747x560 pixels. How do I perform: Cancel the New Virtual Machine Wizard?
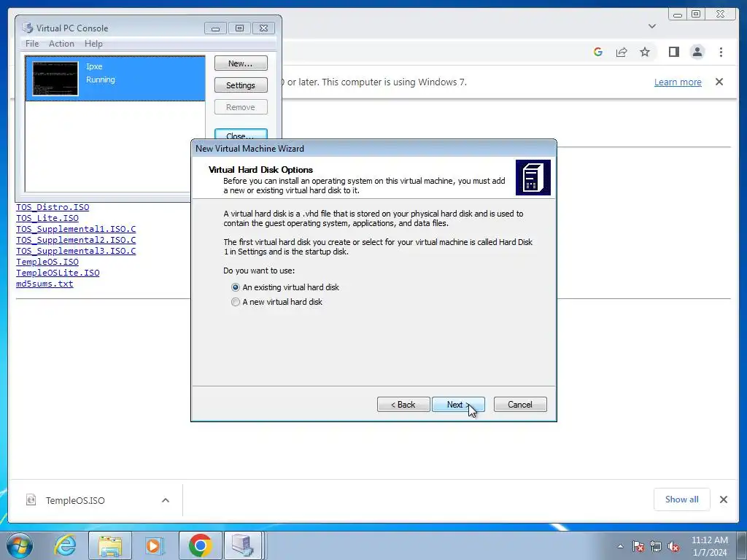520,404
